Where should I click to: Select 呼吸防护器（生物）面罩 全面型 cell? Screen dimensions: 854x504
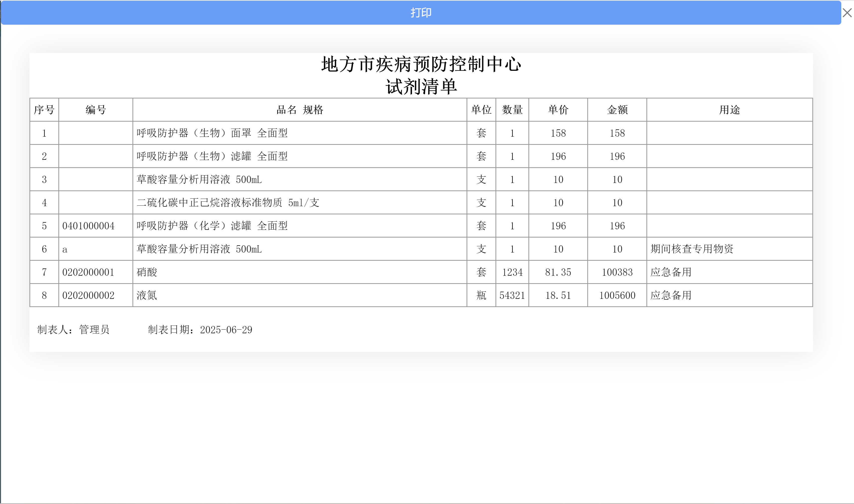click(300, 133)
